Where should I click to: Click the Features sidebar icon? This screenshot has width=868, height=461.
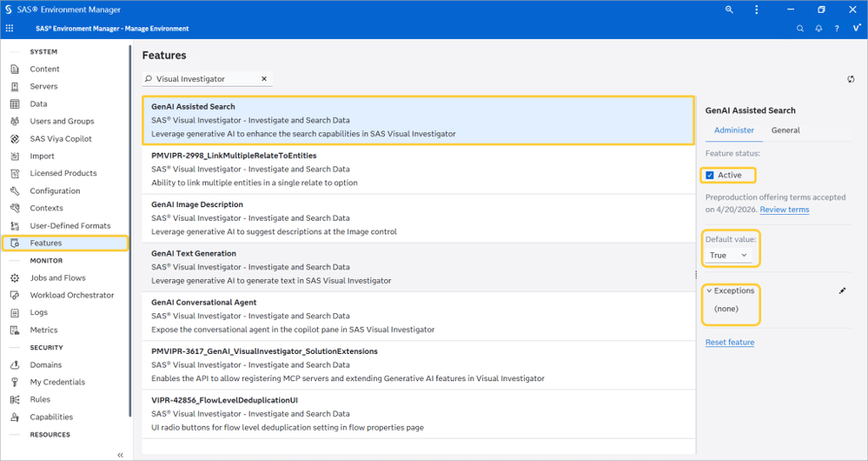pos(15,244)
